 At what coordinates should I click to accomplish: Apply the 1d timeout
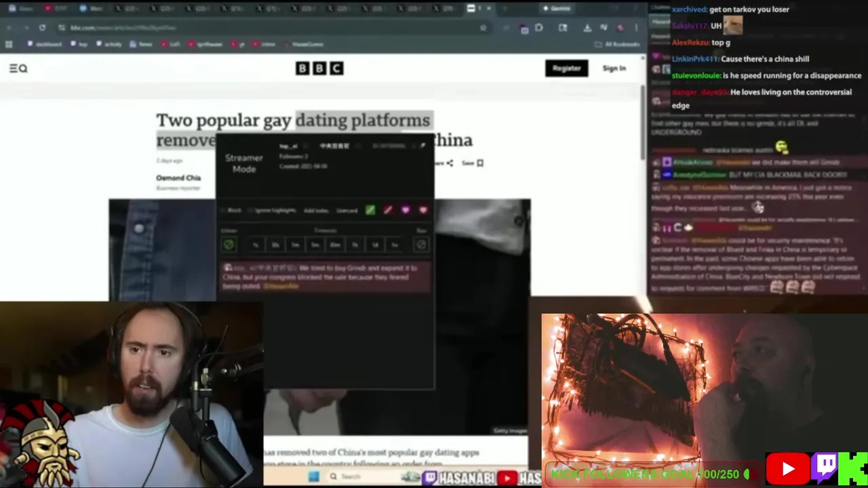tap(375, 245)
